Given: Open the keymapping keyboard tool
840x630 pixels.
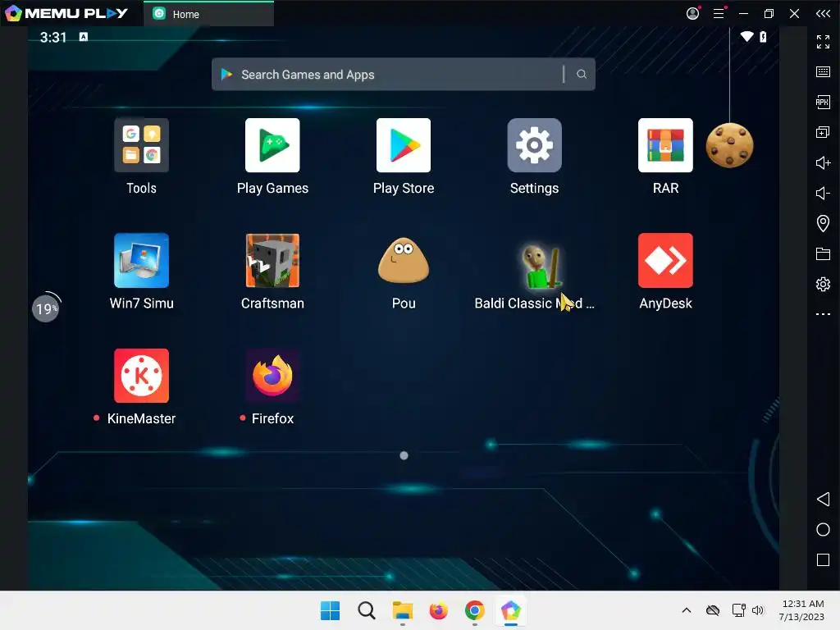Looking at the screenshot, I should tap(823, 72).
